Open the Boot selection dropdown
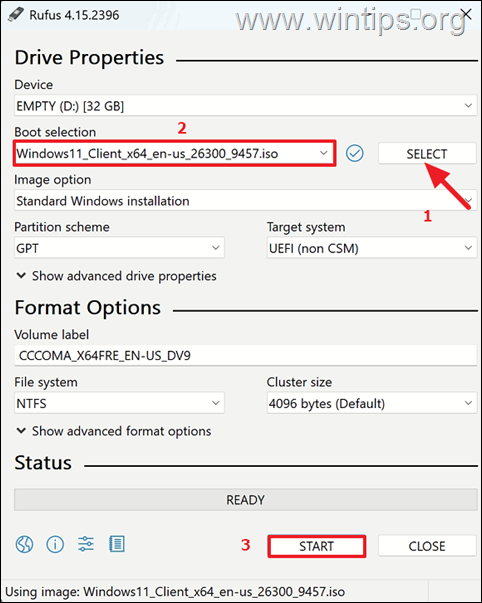482x603 pixels. click(174, 153)
